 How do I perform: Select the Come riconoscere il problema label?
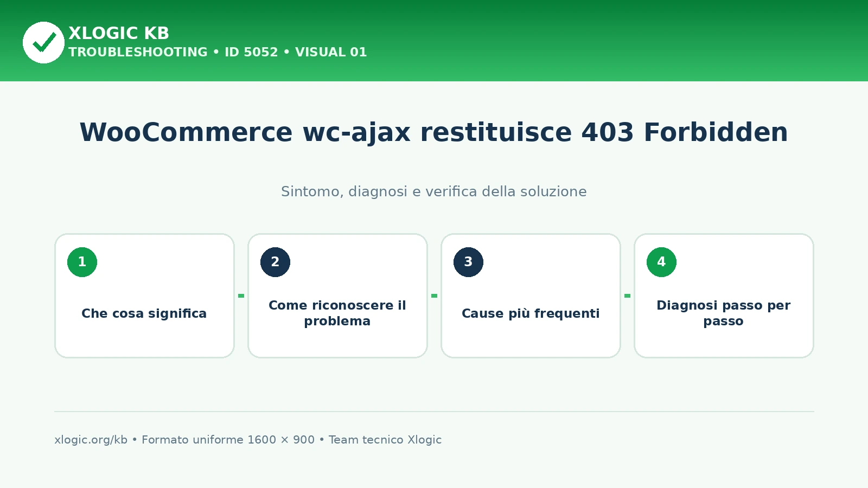click(x=337, y=313)
